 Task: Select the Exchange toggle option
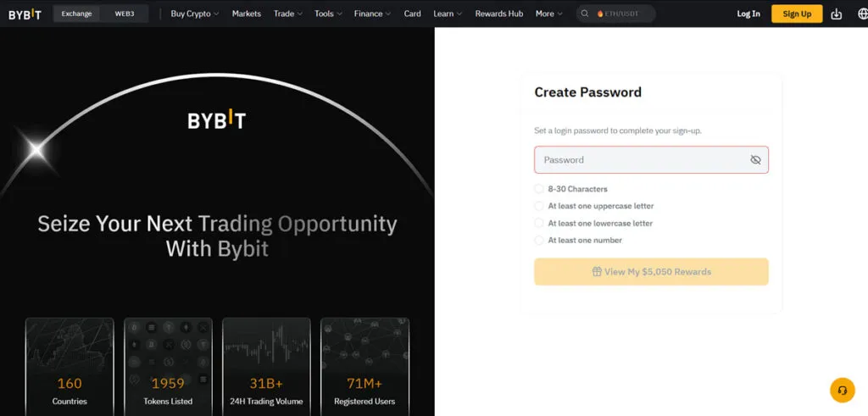point(76,14)
